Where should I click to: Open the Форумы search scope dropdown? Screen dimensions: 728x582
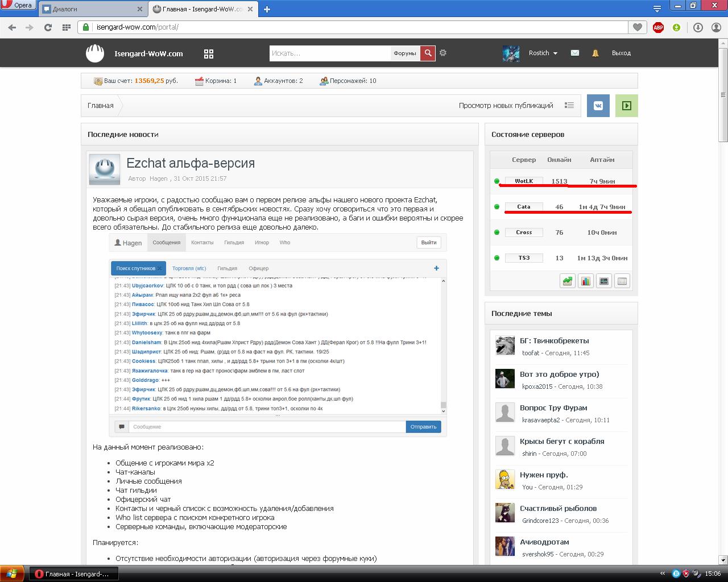tap(405, 53)
